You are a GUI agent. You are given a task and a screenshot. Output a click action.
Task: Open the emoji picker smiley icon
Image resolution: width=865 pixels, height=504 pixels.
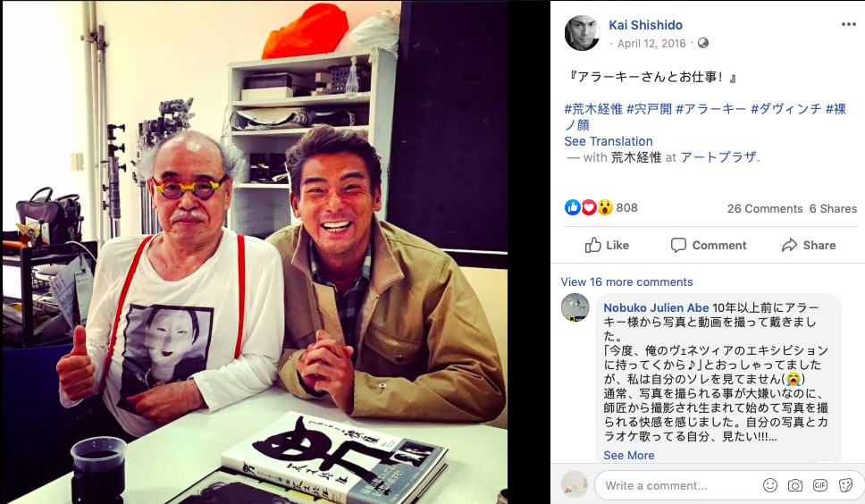770,485
